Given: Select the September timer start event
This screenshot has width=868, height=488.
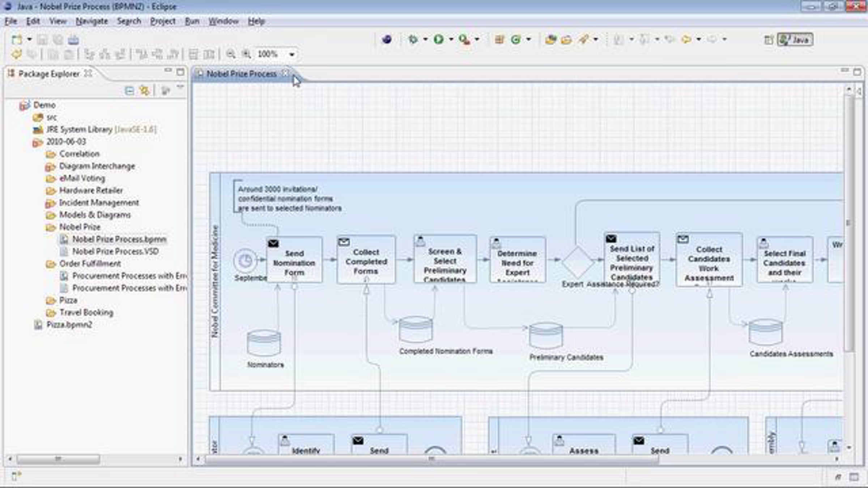Looking at the screenshot, I should point(245,260).
